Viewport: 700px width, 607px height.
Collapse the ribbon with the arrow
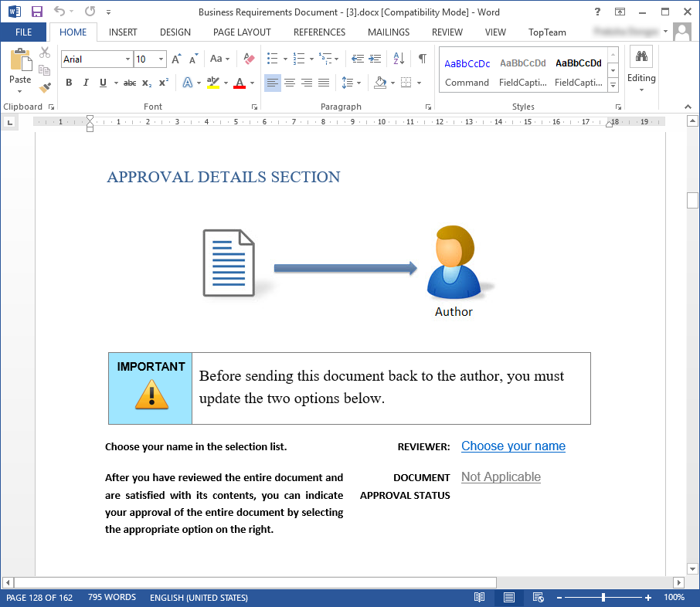[688, 107]
